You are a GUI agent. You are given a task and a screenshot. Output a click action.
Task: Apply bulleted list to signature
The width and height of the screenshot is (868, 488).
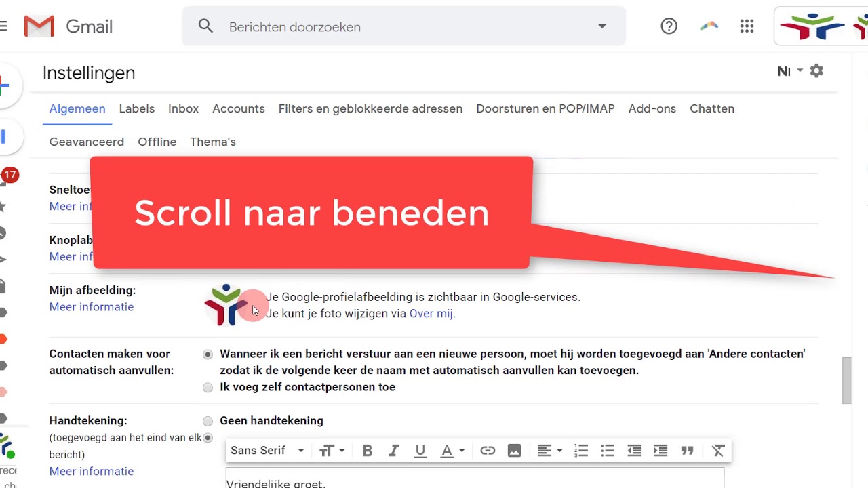click(x=608, y=451)
